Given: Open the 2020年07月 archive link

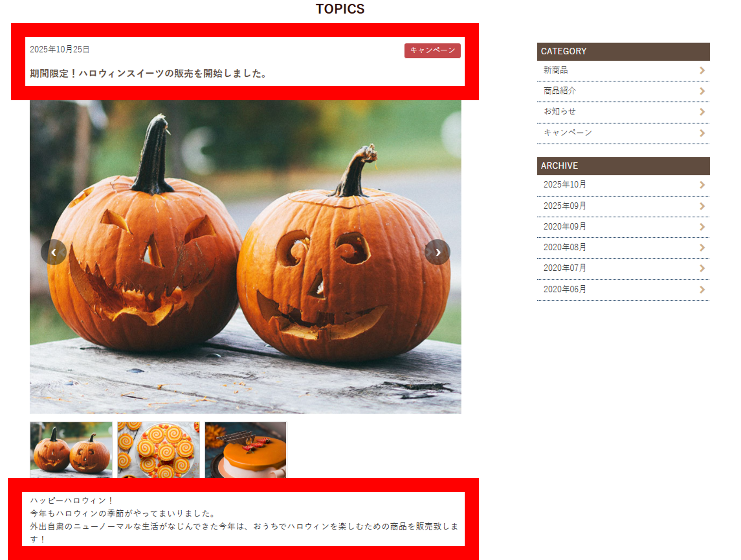Looking at the screenshot, I should [623, 268].
